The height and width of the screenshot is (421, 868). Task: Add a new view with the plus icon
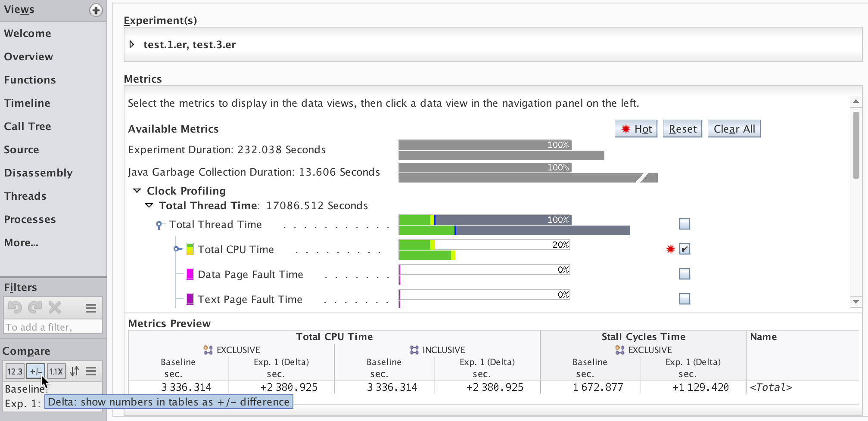tap(96, 10)
